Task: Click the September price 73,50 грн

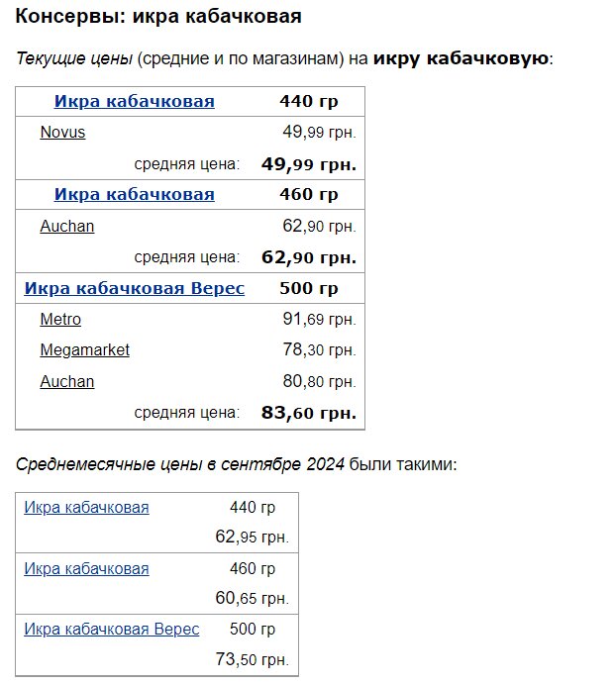Action: pyautogui.click(x=252, y=659)
